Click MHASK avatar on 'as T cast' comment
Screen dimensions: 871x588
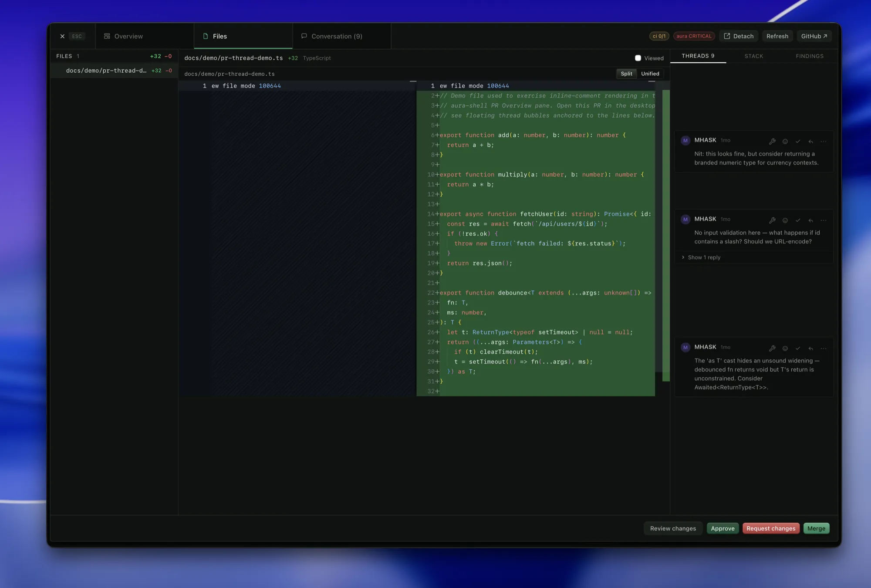pyautogui.click(x=685, y=347)
